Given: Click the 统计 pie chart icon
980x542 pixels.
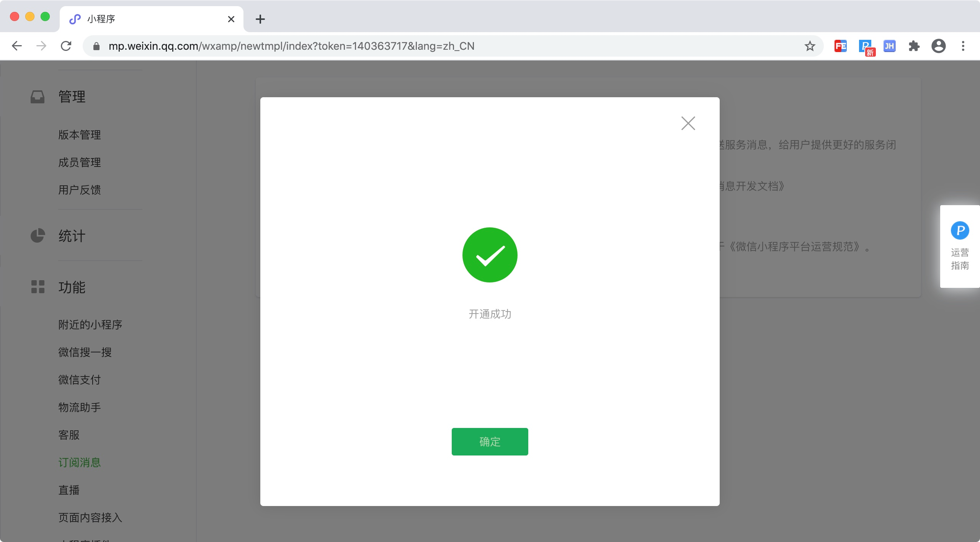Looking at the screenshot, I should (x=38, y=236).
